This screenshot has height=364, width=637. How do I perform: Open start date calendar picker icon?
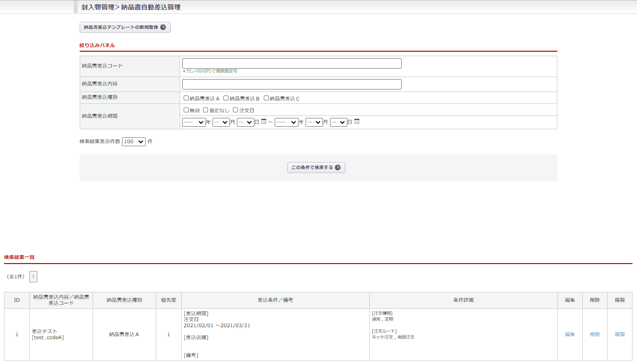pos(264,121)
